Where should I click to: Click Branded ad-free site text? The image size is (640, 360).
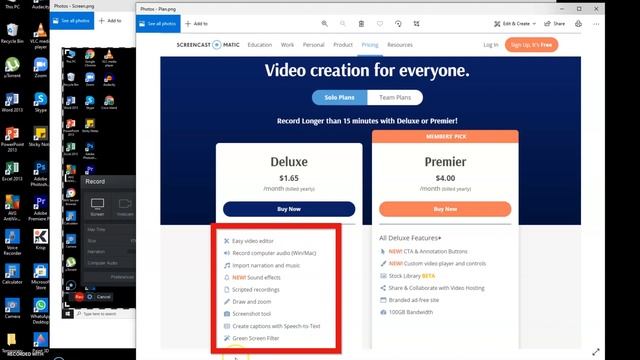[414, 300]
